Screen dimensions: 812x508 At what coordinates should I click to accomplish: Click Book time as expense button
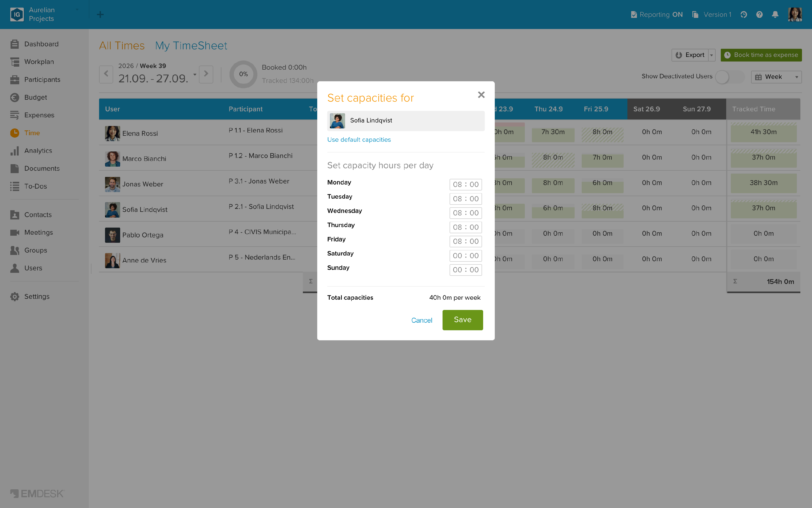[761, 55]
